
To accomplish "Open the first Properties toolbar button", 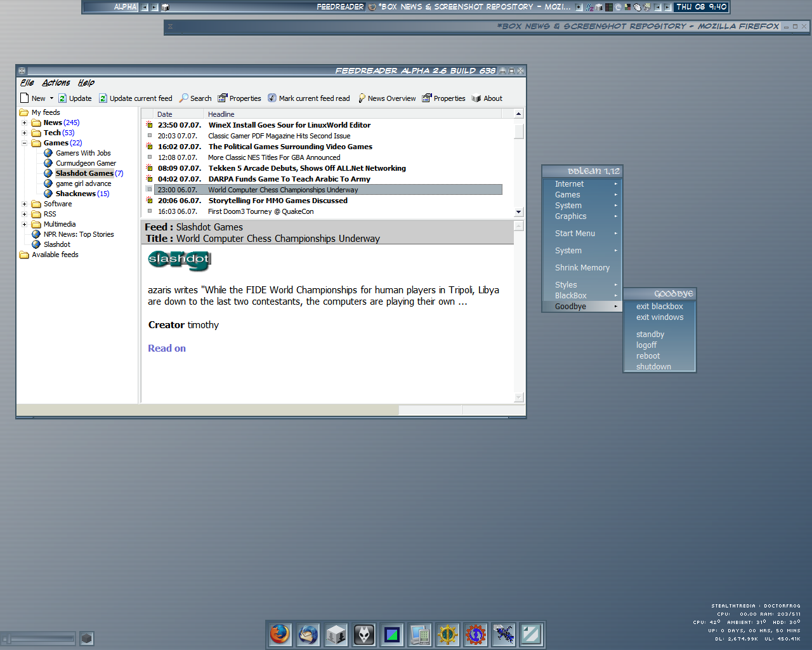I will pyautogui.click(x=239, y=98).
